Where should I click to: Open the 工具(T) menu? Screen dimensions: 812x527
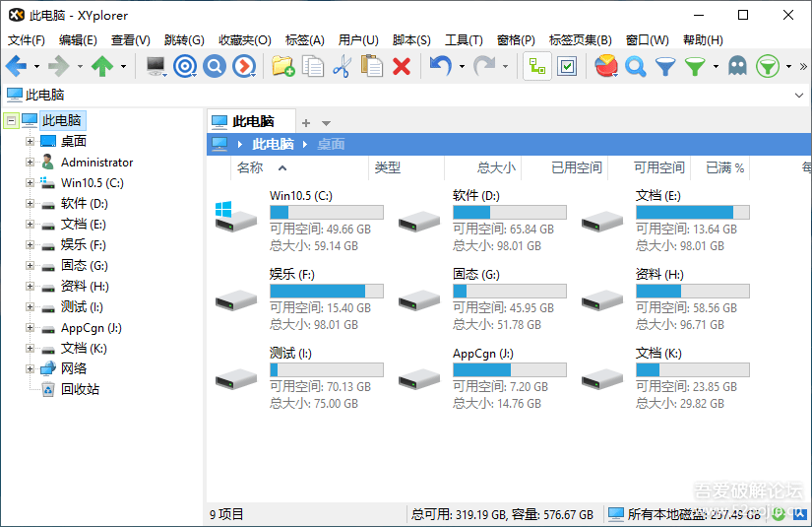tap(464, 40)
